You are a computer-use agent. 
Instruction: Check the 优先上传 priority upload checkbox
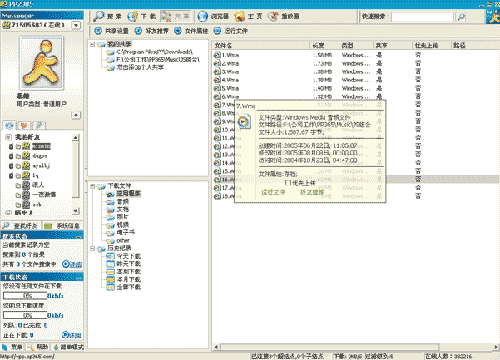[x=288, y=183]
